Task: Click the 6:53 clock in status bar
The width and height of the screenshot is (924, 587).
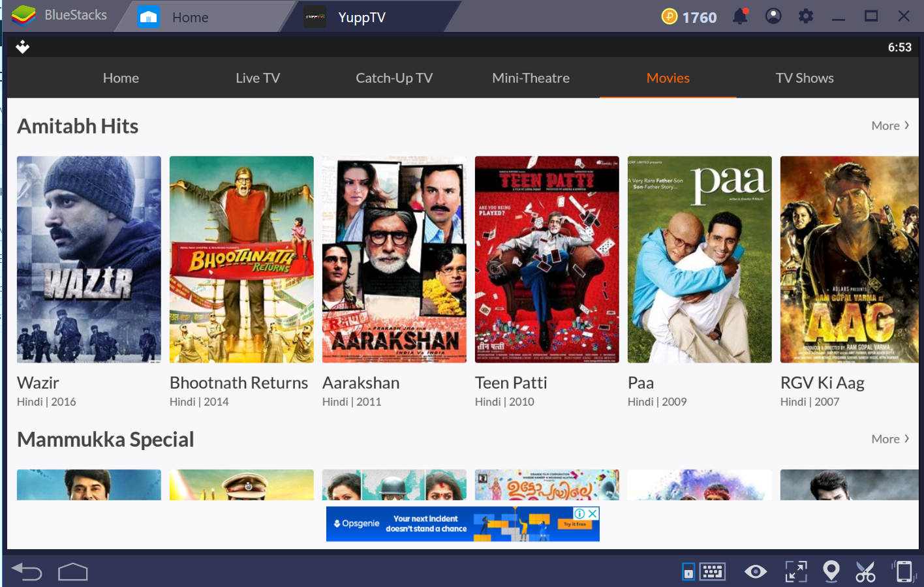Action: [899, 47]
